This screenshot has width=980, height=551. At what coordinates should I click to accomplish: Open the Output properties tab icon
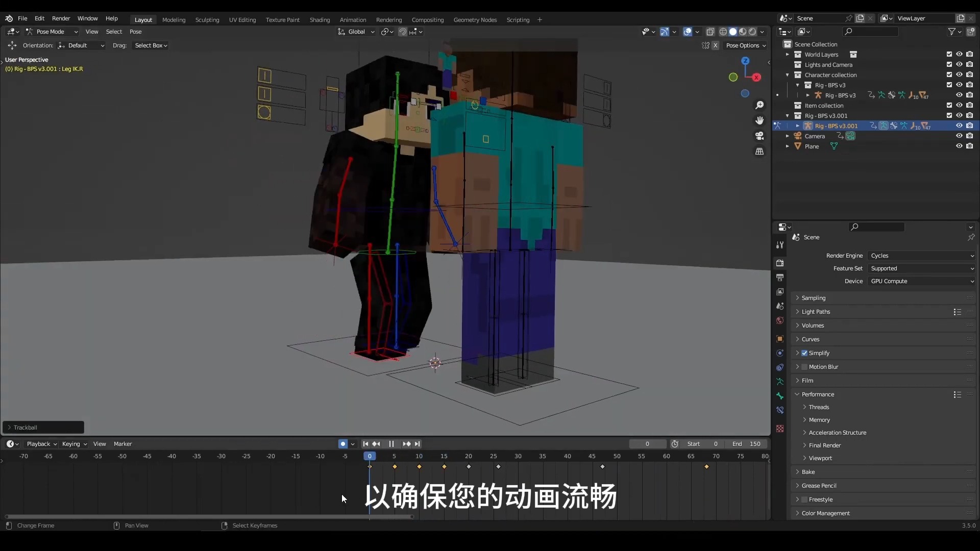[780, 278]
